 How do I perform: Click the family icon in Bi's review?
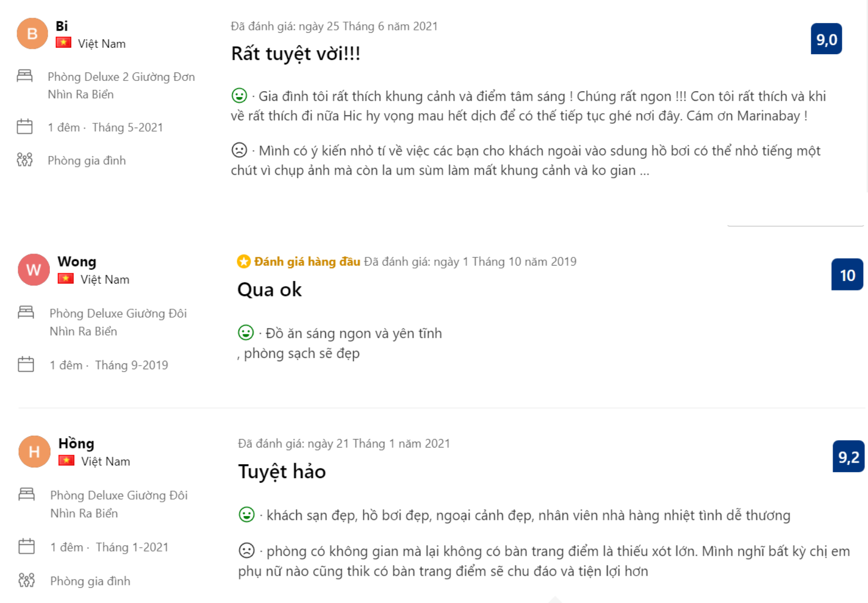coord(25,160)
